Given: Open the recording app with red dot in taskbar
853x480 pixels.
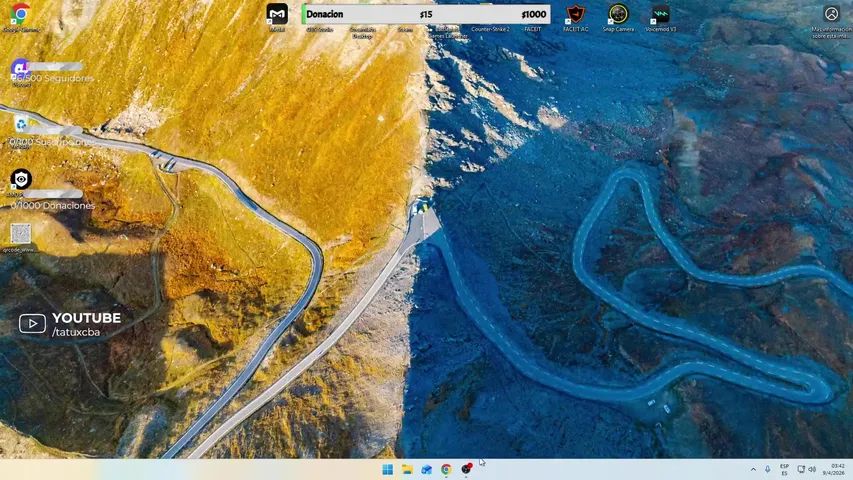Looking at the screenshot, I should point(466,469).
